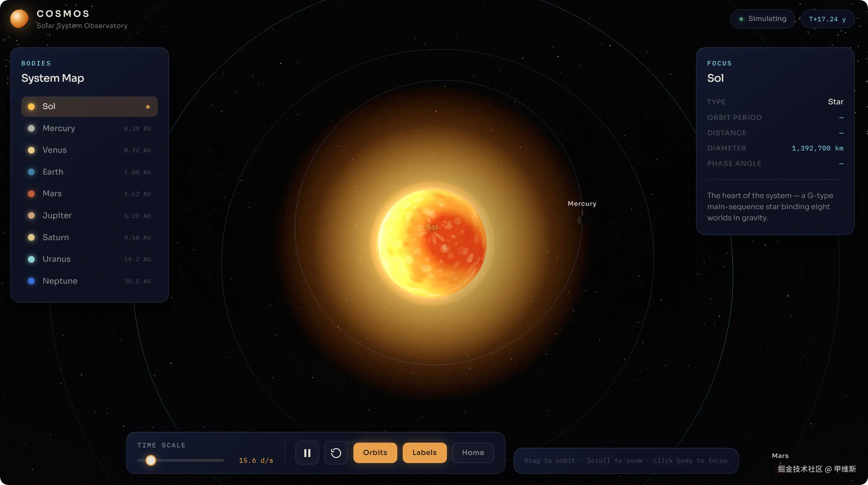Viewport: 868px width, 485px height.
Task: Click Sol's yellow dot in body list
Action: click(31, 107)
